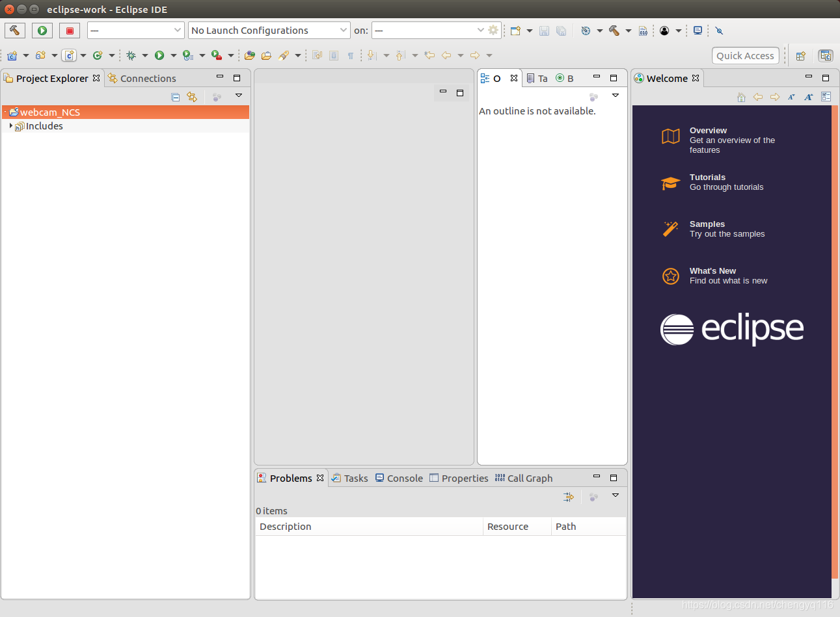Expand the Includes tree node
Screen dimensions: 840x617
click(11, 125)
